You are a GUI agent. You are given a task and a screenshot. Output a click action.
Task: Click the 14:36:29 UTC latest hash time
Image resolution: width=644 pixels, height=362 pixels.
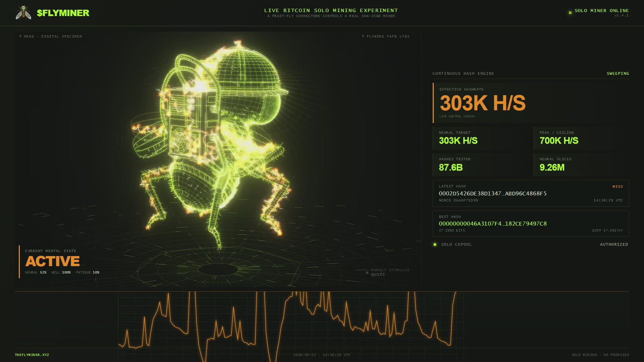pos(608,200)
